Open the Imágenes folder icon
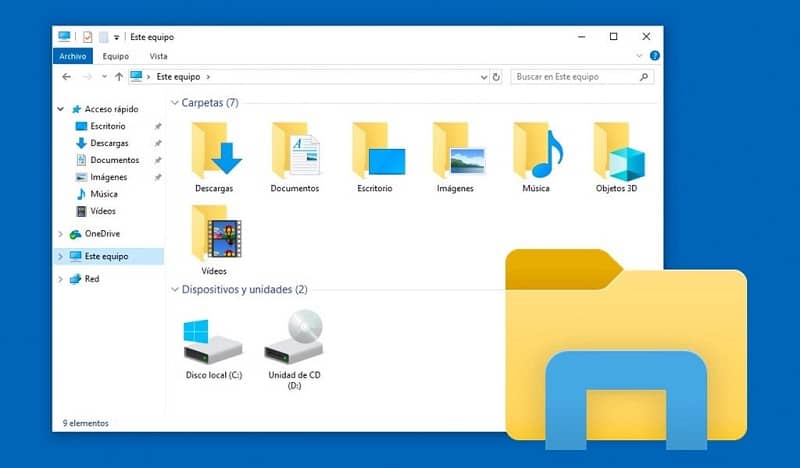The height and width of the screenshot is (468, 800). pos(458,151)
